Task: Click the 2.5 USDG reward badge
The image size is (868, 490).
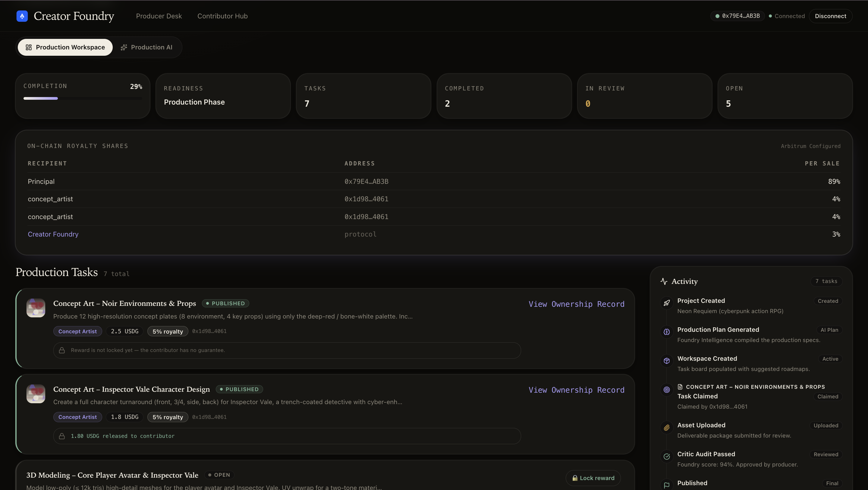Action: click(125, 331)
